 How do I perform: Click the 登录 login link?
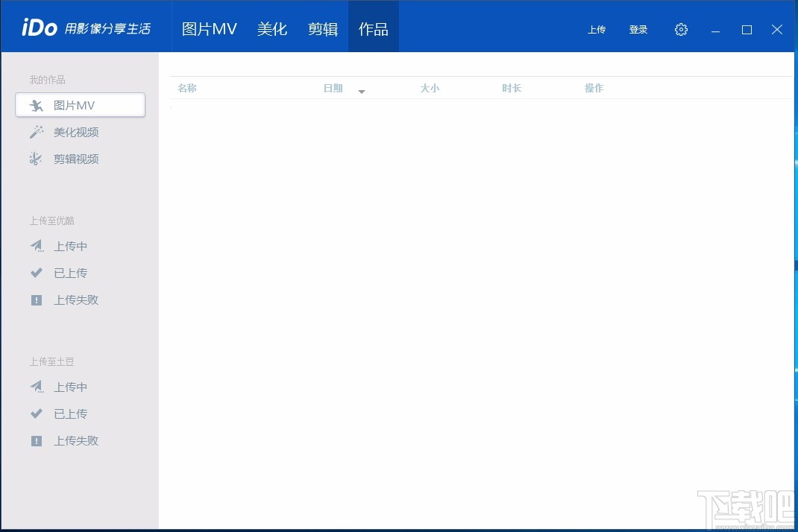(x=638, y=30)
